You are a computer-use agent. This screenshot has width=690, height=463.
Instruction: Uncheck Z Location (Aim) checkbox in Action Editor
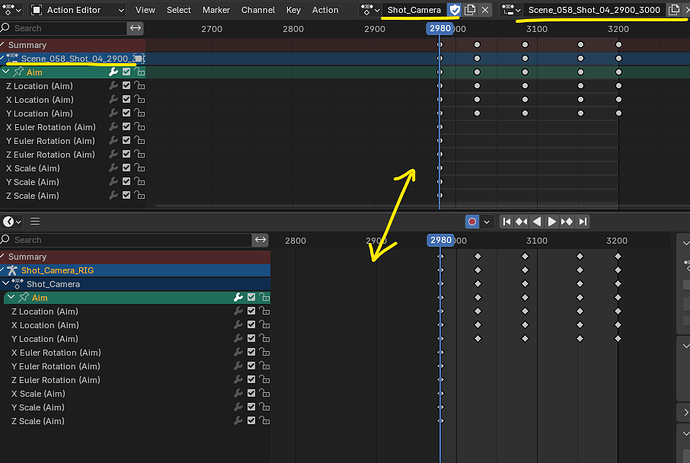(x=127, y=85)
